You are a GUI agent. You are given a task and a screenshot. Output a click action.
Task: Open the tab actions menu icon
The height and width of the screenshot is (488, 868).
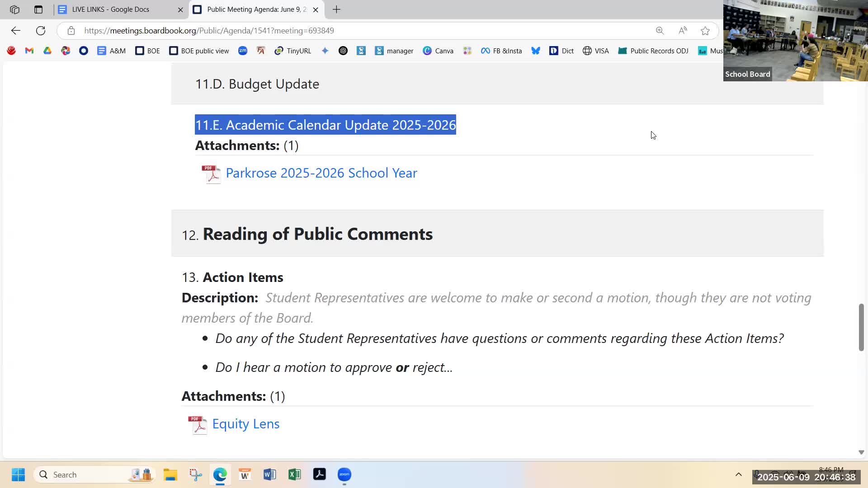tap(38, 9)
